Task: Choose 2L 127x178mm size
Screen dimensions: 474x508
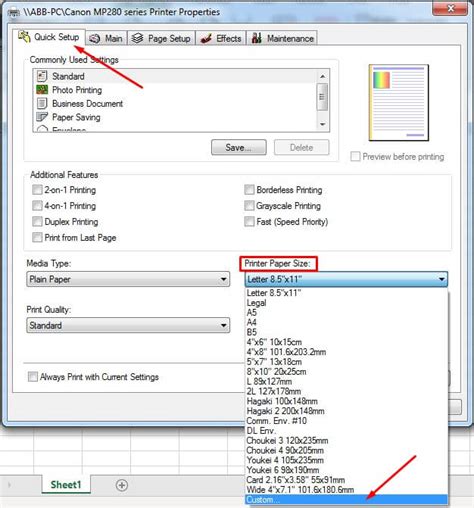Action: pos(346,391)
